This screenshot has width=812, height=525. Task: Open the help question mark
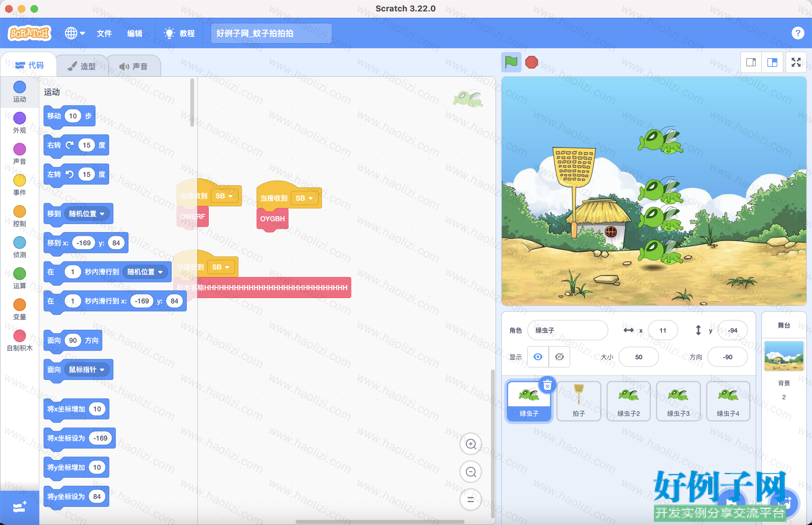[x=798, y=33]
